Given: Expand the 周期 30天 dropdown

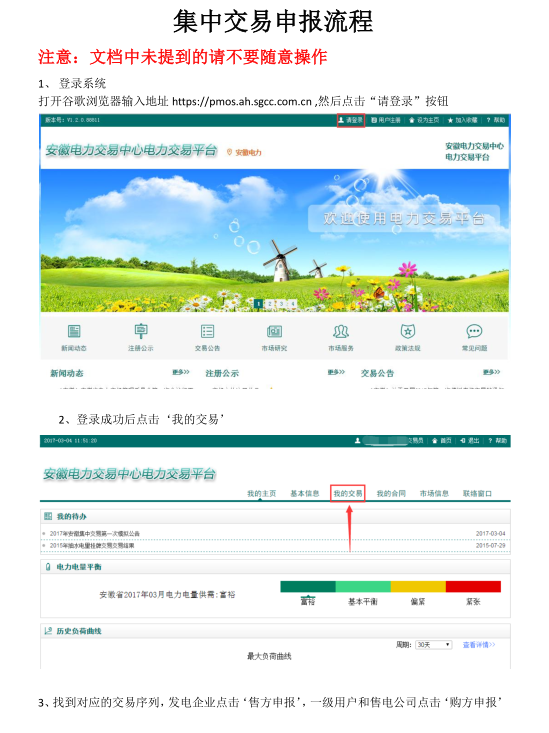Looking at the screenshot, I should point(433,645).
